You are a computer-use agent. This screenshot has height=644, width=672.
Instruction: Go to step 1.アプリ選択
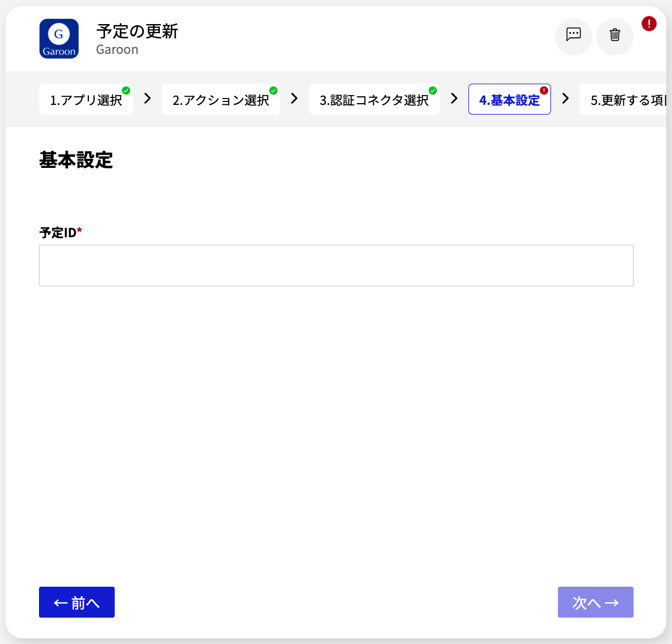pyautogui.click(x=85, y=99)
